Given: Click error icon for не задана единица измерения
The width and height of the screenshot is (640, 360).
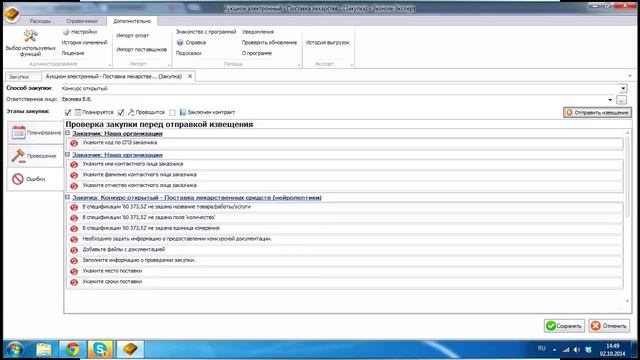Looking at the screenshot, I should [74, 229].
